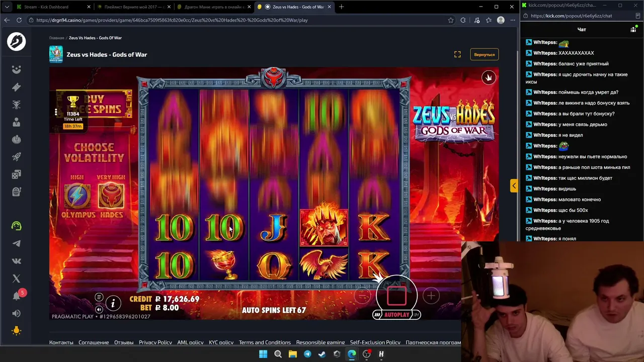Open tournament widget three-dot menu
The image size is (644, 362).
pyautogui.click(x=56, y=112)
